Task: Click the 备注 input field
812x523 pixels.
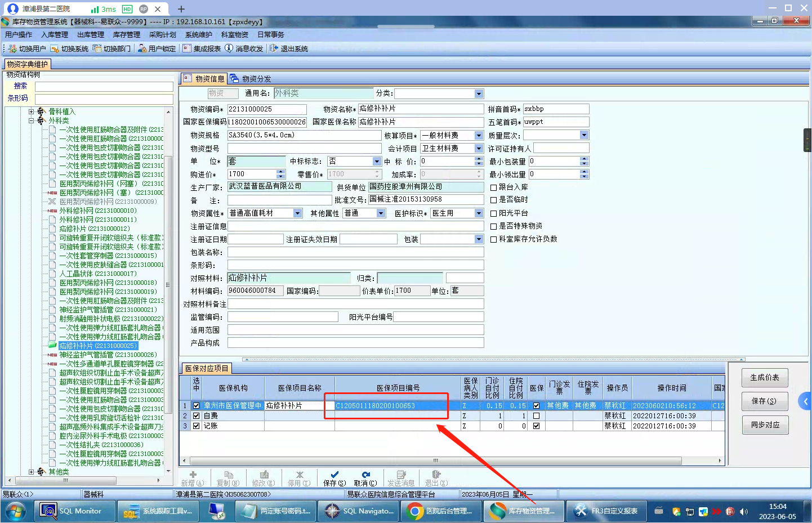Action: pyautogui.click(x=279, y=200)
